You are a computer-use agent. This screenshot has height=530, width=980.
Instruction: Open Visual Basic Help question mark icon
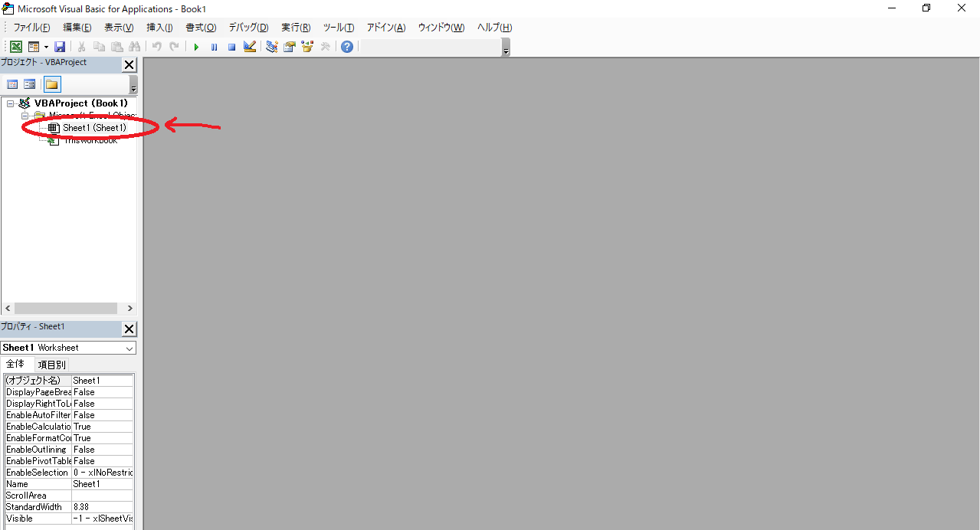(x=347, y=47)
